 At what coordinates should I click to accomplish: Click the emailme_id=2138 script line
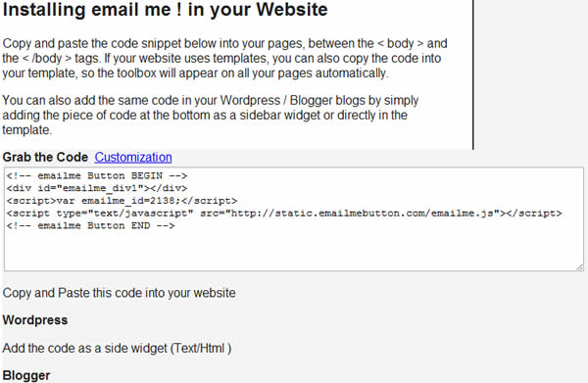coord(122,201)
